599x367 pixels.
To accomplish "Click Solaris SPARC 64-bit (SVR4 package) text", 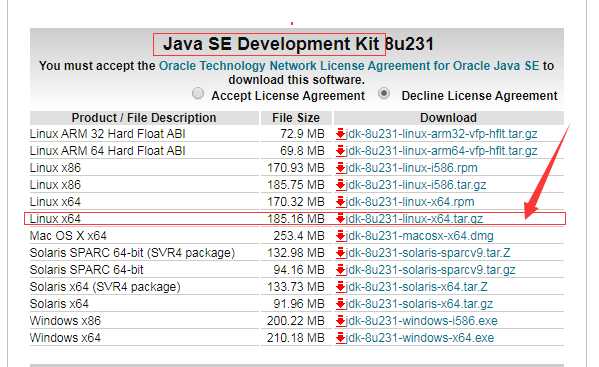I will pos(132,253).
